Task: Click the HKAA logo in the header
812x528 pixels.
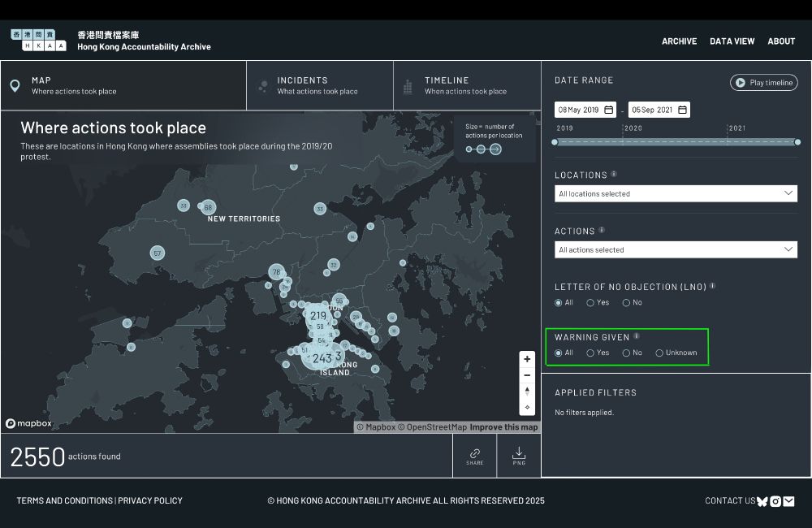Action: point(38,40)
